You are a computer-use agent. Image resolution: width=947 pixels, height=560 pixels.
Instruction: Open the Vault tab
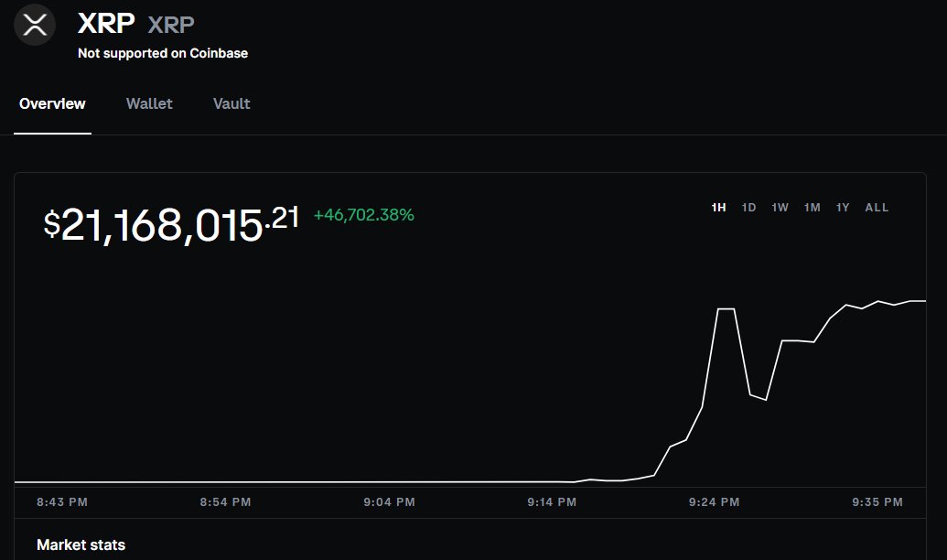point(231,104)
